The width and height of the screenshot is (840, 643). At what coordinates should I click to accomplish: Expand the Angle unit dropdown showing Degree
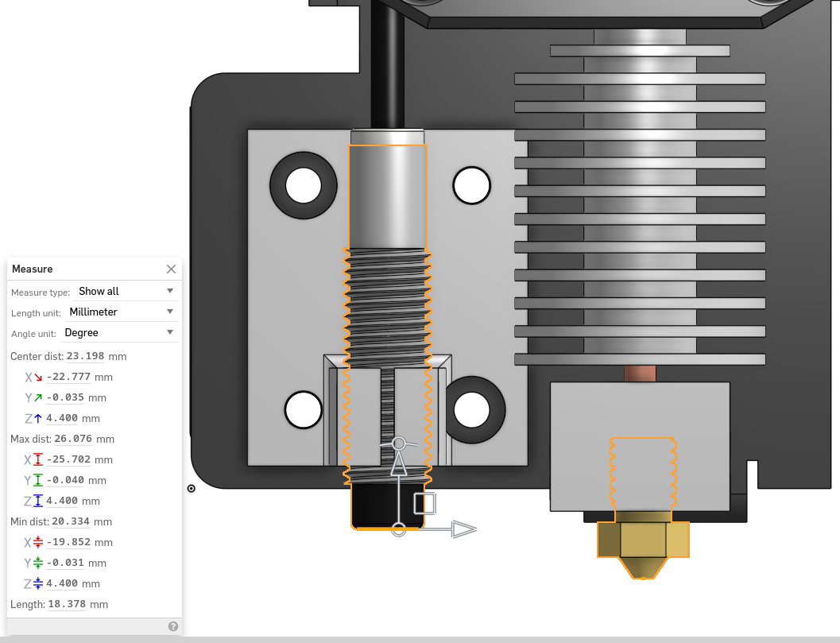[x=121, y=332]
